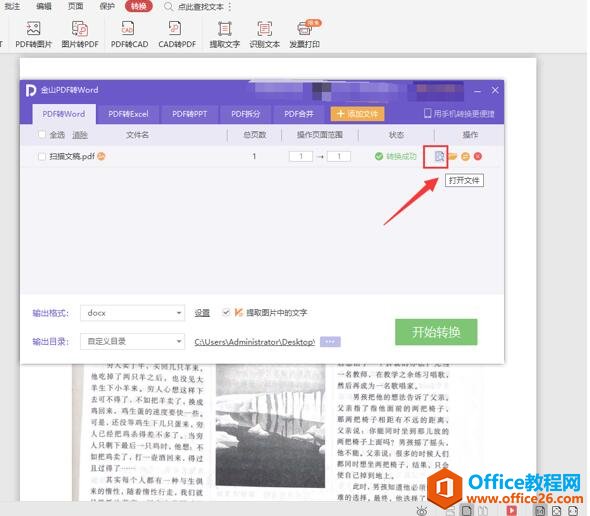Click the 状态 column header
Image resolution: width=590 pixels, height=516 pixels.
coord(396,135)
